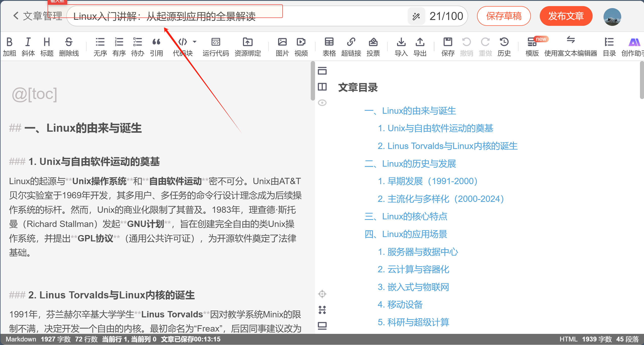Toggle preview visibility eye icon
The height and width of the screenshot is (345, 644).
point(322,103)
